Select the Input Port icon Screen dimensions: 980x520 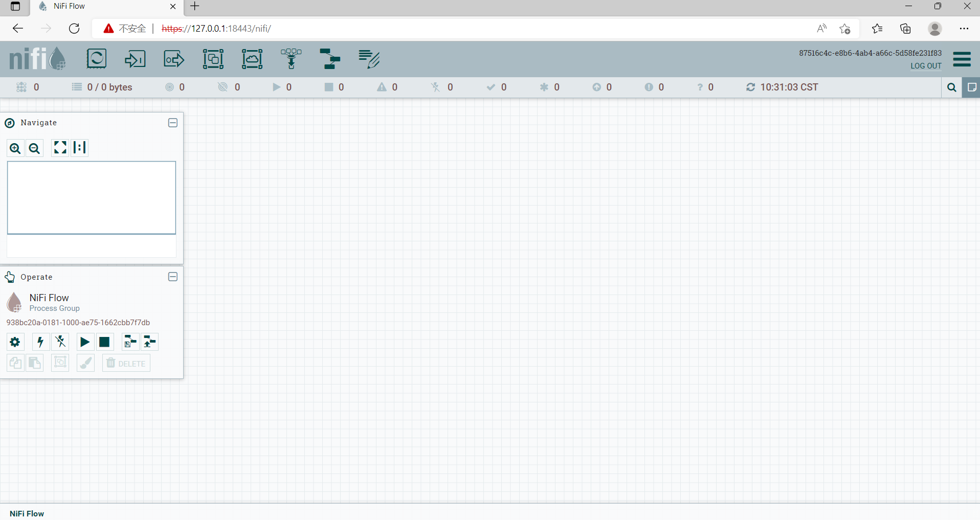click(x=135, y=59)
